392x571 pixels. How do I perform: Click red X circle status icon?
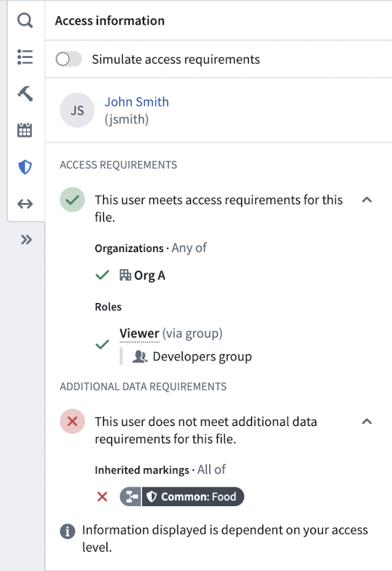pyautogui.click(x=72, y=421)
